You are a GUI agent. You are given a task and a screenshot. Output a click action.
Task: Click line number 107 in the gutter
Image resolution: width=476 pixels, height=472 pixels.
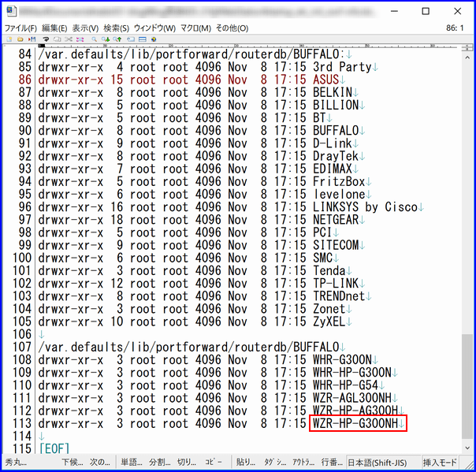pos(21,347)
